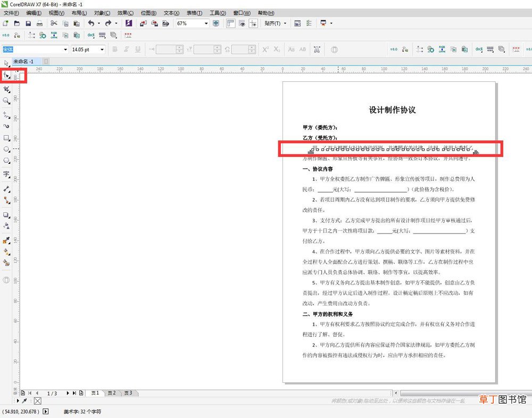Image resolution: width=532 pixels, height=418 pixels.
Task: Click the Print icon
Action: pyautogui.click(x=40, y=23)
